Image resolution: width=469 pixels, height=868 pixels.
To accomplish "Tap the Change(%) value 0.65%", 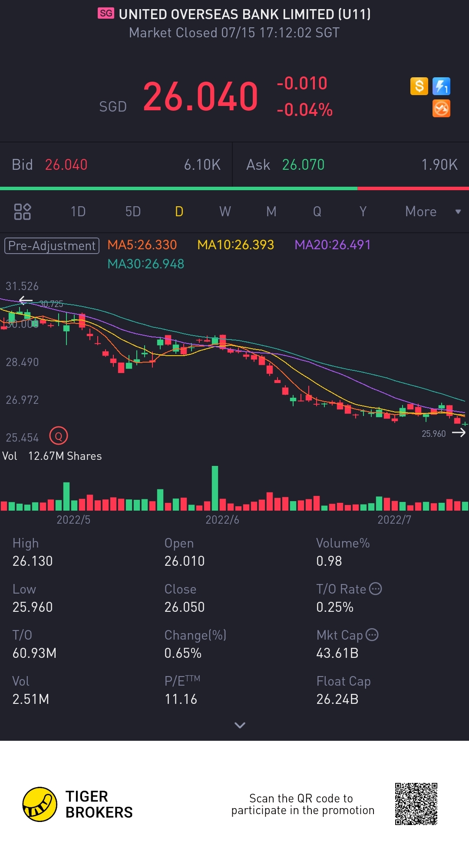I will pyautogui.click(x=183, y=653).
